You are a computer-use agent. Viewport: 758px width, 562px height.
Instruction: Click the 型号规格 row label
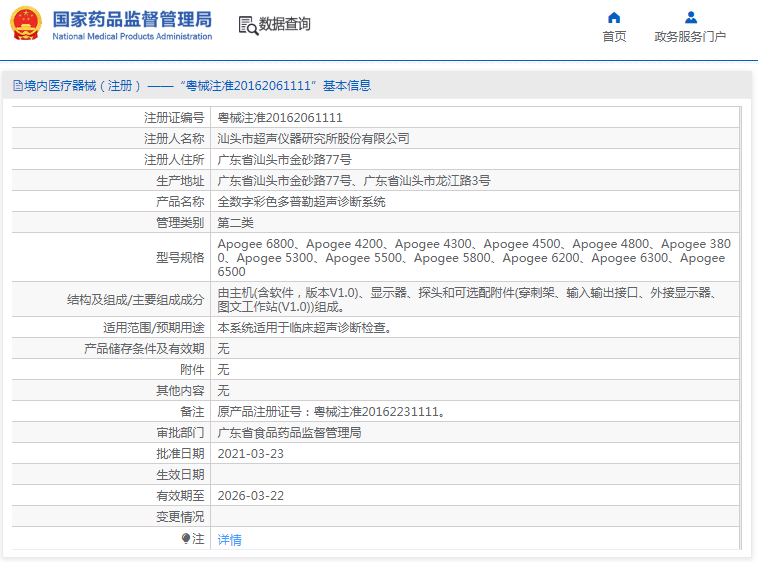(x=180, y=258)
